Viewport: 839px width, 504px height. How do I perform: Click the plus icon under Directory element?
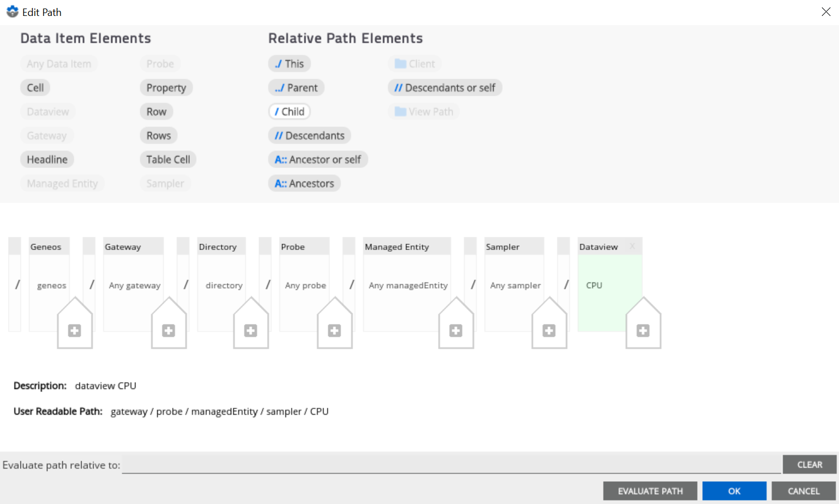251,331
